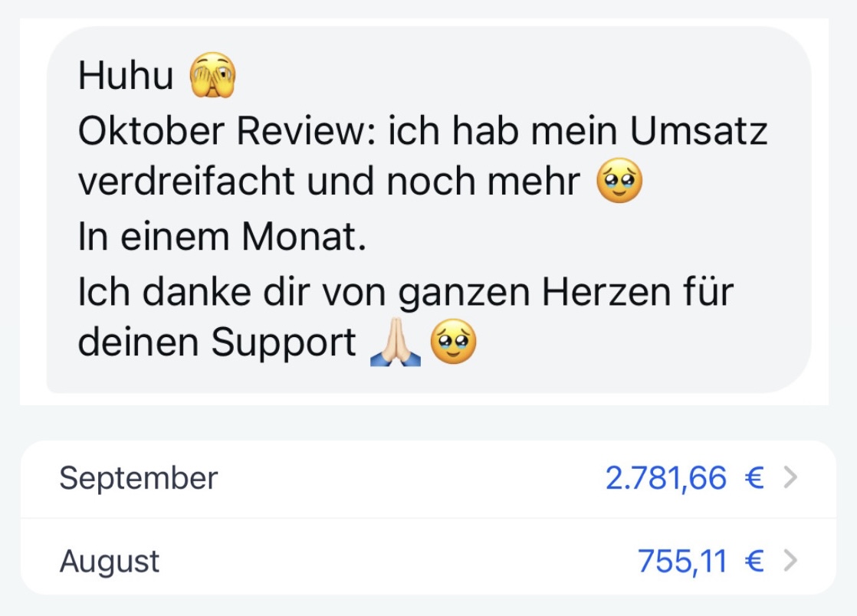Select the August label
Image resolution: width=857 pixels, height=616 pixels.
point(110,562)
